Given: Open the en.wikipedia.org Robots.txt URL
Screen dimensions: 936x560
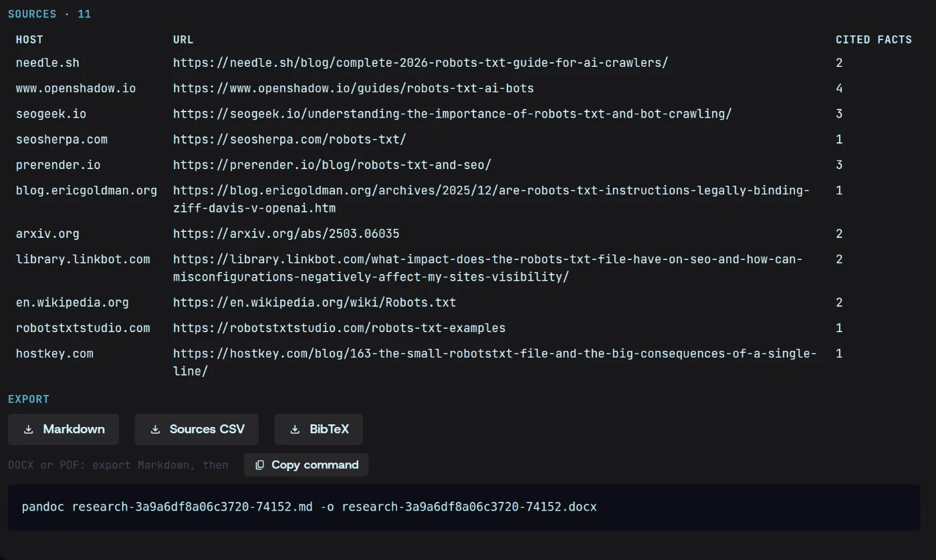Looking at the screenshot, I should coord(314,303).
